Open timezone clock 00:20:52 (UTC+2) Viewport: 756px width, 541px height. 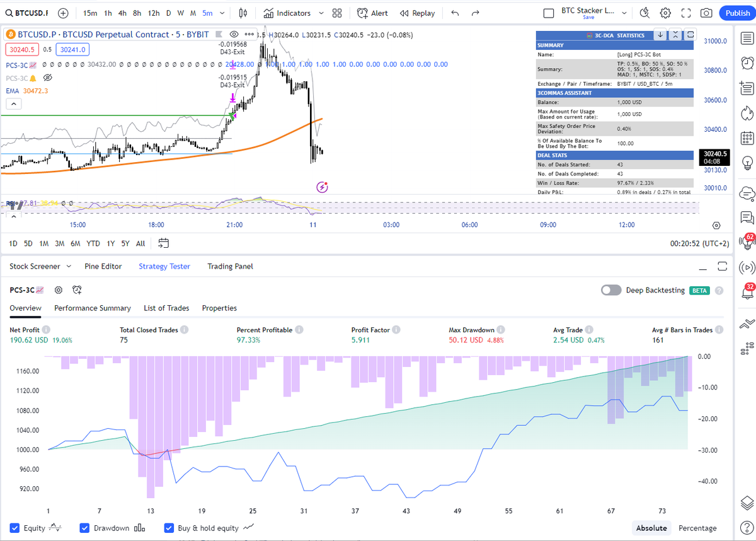click(699, 243)
